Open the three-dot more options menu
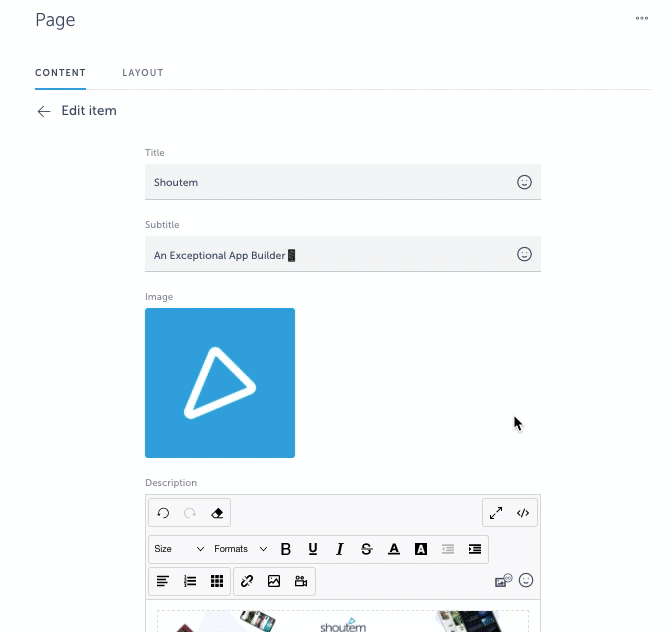 click(642, 18)
